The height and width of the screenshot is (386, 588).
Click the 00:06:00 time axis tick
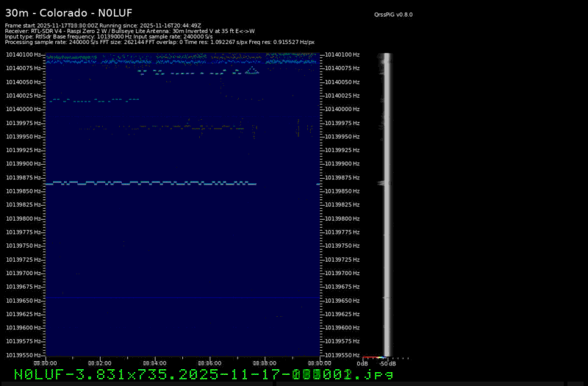pyautogui.click(x=209, y=362)
